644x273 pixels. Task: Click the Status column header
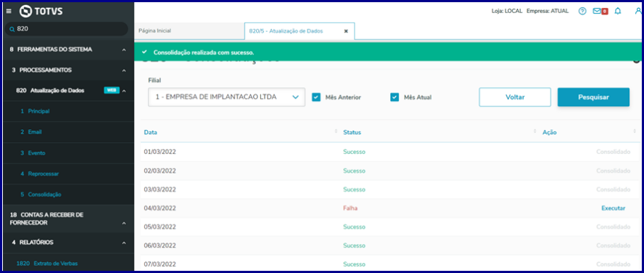[x=352, y=132]
